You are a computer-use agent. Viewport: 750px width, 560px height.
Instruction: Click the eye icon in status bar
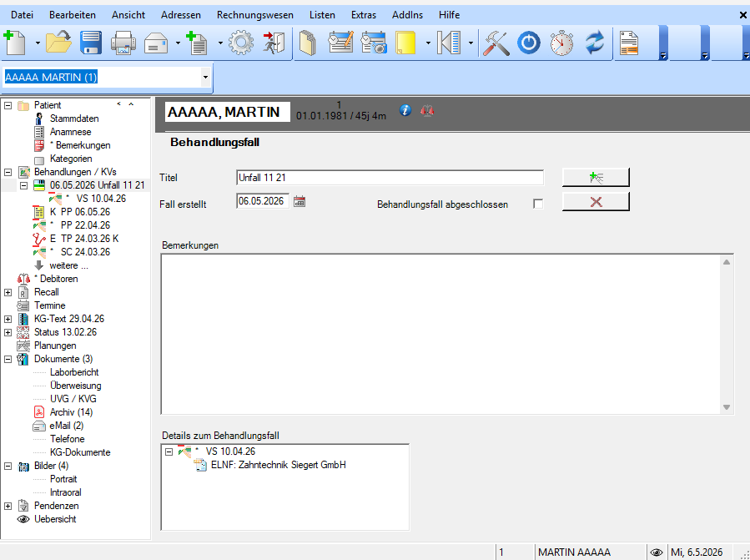pos(657,552)
